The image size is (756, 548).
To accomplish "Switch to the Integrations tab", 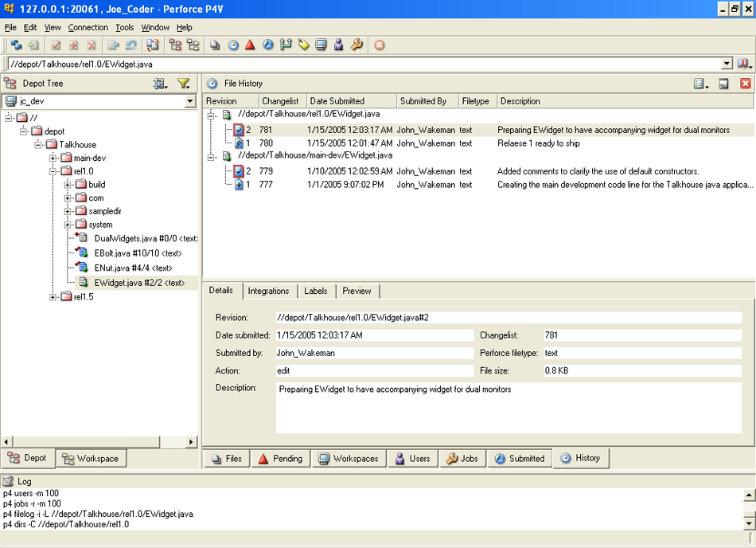I will 268,291.
